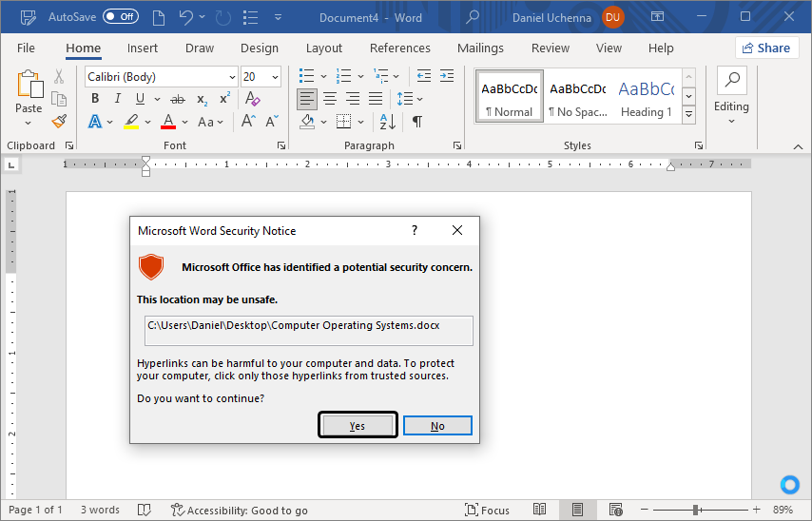The image size is (812, 521).
Task: Toggle Strikethrough formatting
Action: pos(178,99)
